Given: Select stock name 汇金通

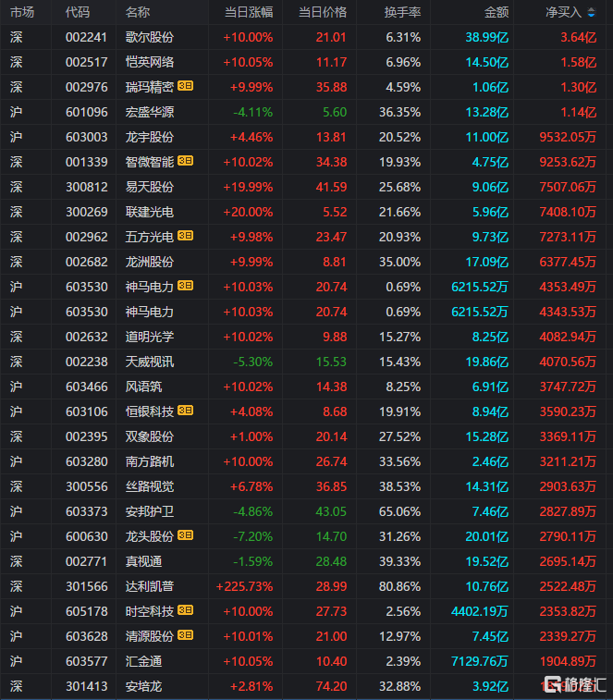Looking at the screenshot, I should click(143, 661).
